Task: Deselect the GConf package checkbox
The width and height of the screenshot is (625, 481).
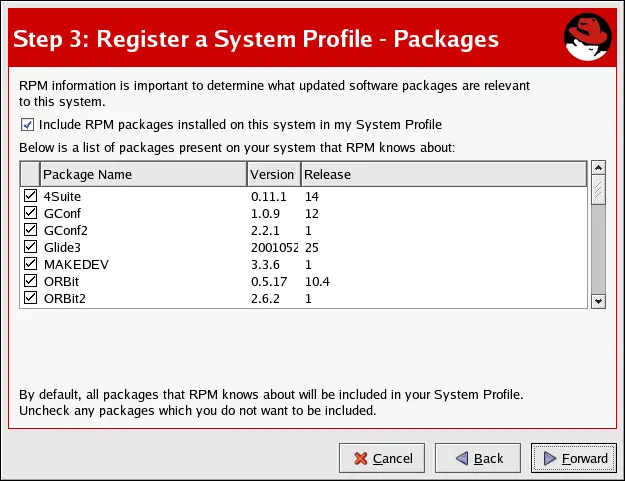Action: pos(30,213)
